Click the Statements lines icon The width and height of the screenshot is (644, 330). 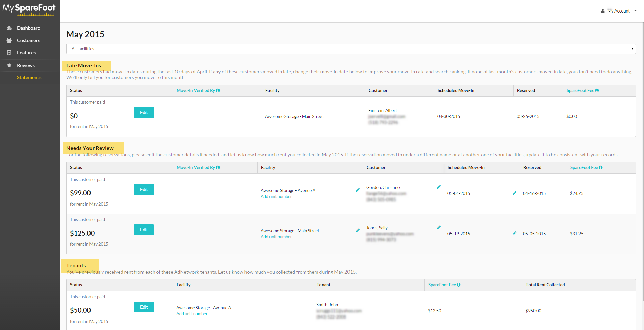click(9, 77)
